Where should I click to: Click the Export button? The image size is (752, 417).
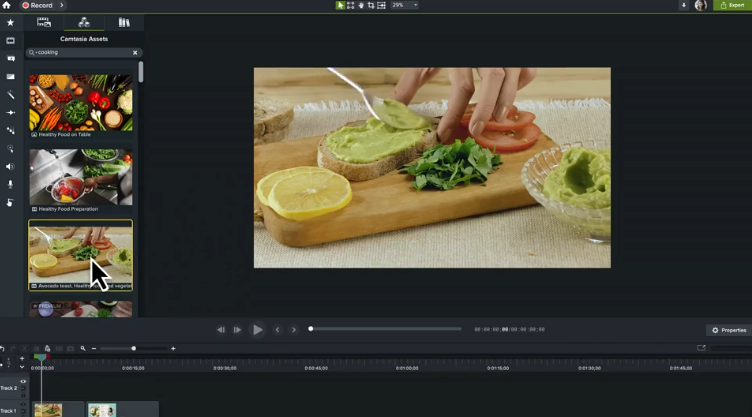pos(732,5)
